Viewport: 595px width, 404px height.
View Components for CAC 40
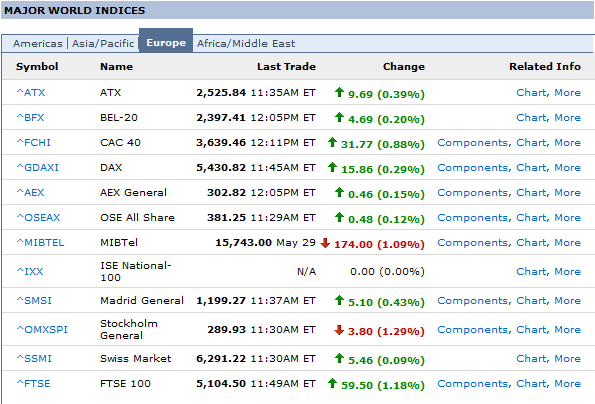click(472, 143)
